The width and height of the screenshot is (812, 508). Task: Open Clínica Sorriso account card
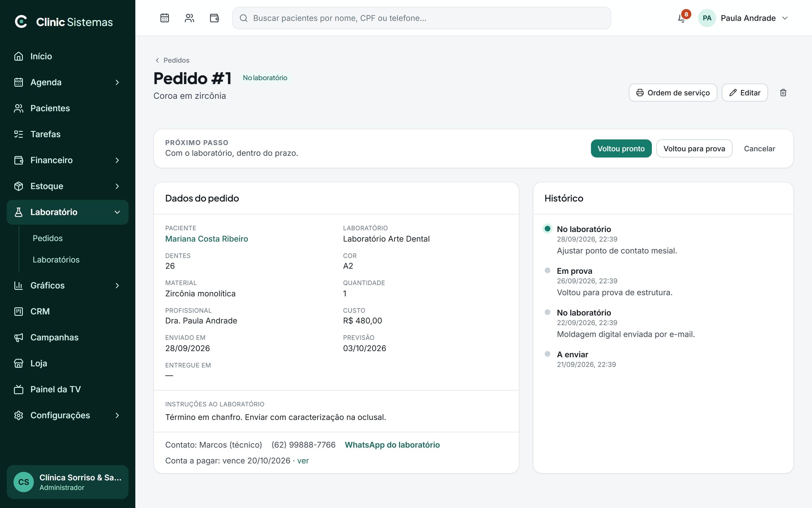(67, 482)
